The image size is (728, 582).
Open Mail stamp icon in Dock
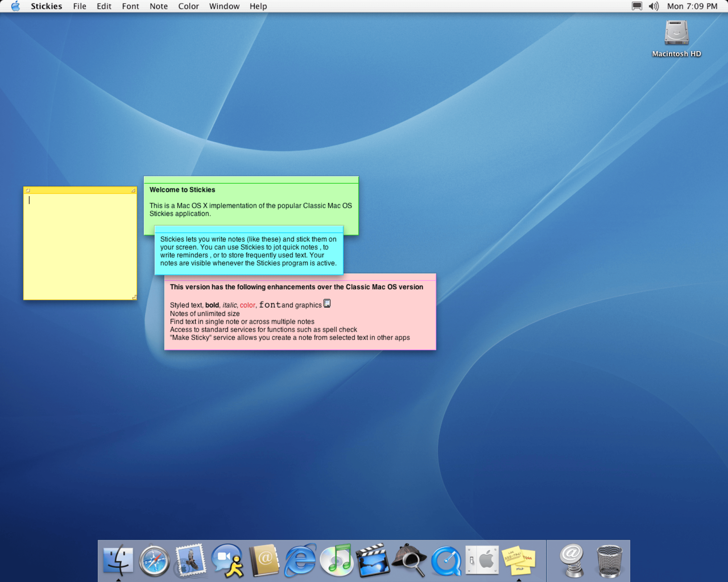191,560
